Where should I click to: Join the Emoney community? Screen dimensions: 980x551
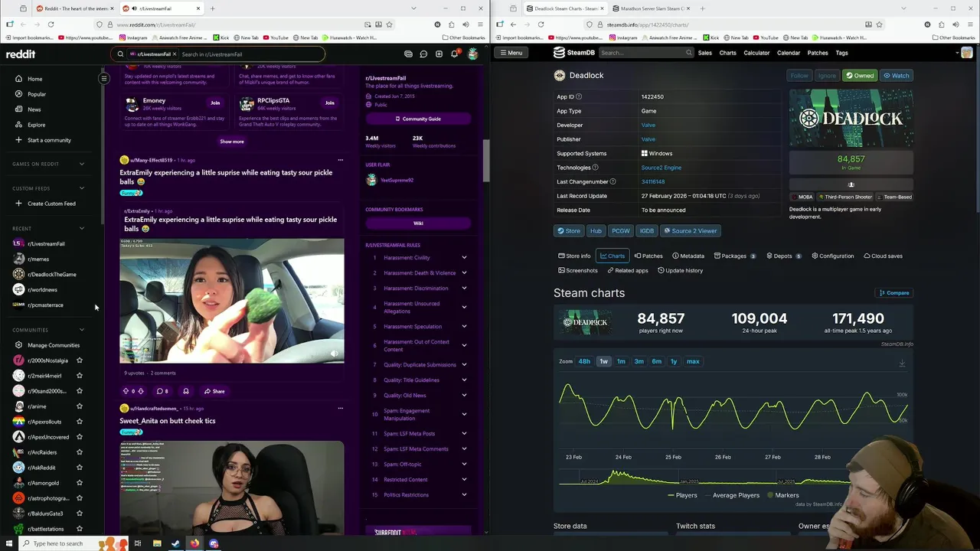click(x=215, y=103)
